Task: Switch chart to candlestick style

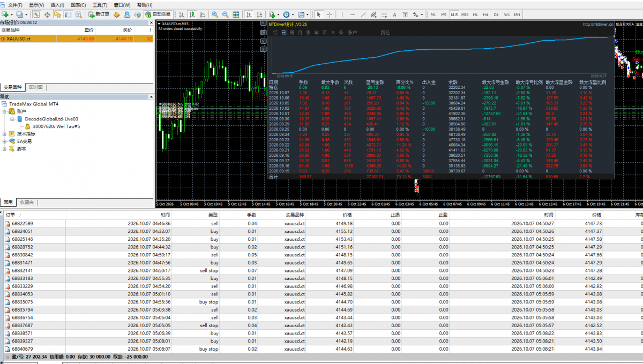Action: [191, 14]
